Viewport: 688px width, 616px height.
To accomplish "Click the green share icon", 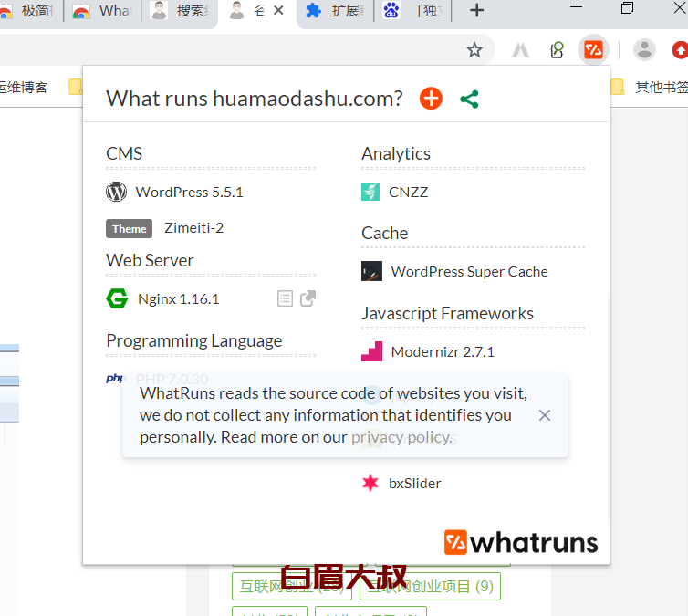I will [469, 99].
